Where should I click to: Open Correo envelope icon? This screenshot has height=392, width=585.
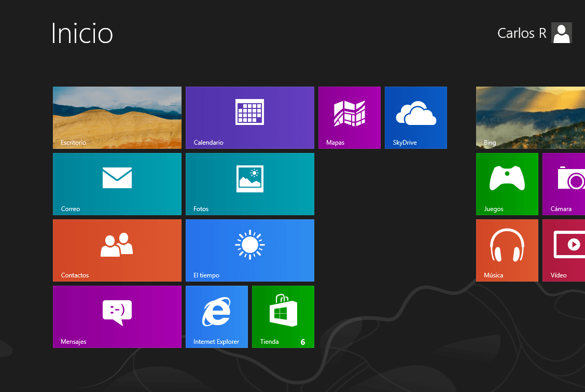click(117, 178)
